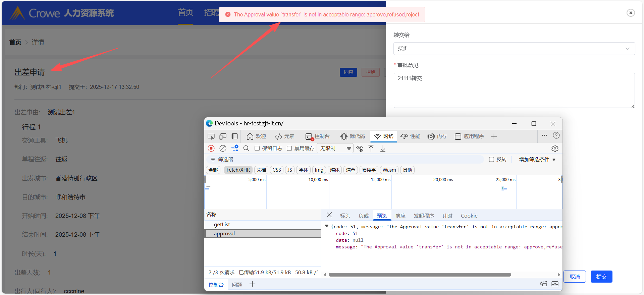
Task: Switch to the Sources (源代码) tab
Action: (353, 136)
